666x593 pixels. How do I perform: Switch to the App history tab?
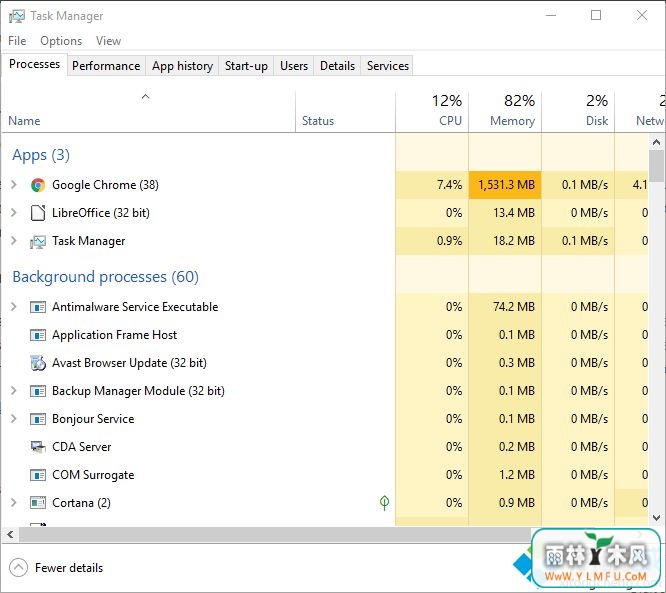(x=182, y=66)
